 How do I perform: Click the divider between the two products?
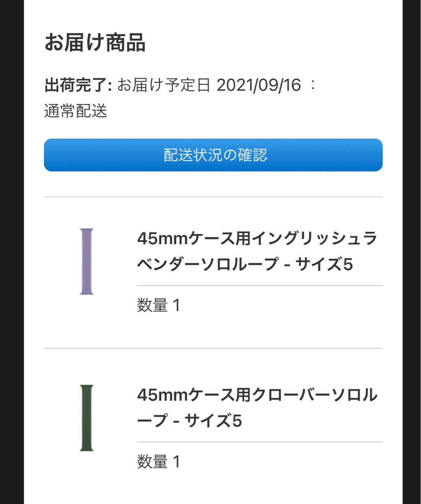click(x=213, y=348)
